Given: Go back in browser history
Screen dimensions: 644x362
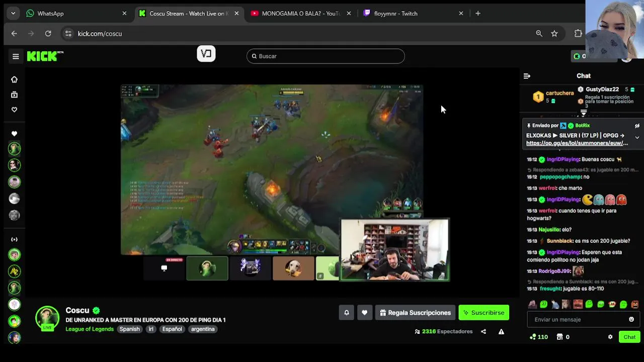Looking at the screenshot, I should 14,34.
